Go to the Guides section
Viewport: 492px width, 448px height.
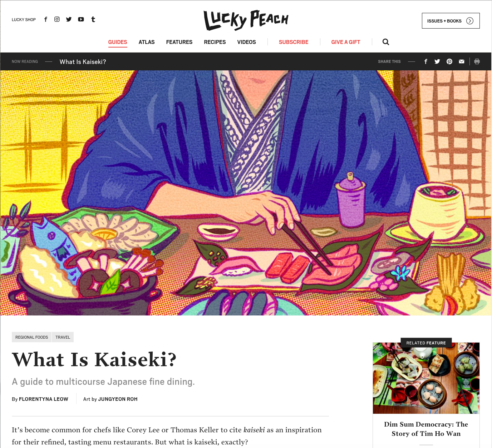click(118, 42)
